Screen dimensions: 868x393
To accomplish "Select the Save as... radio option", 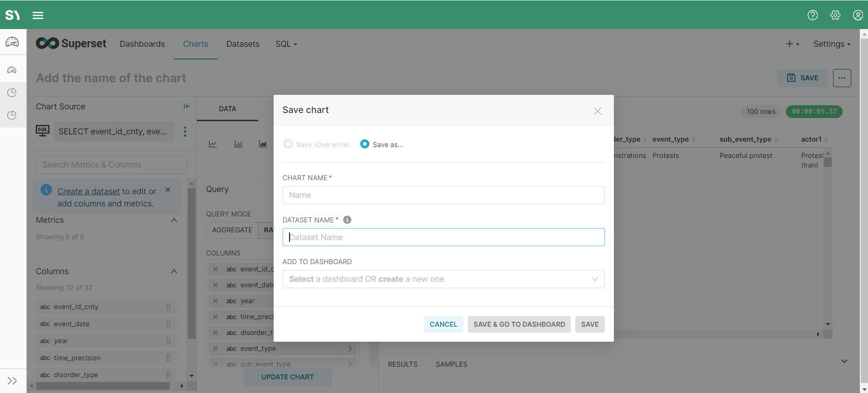I will [365, 144].
